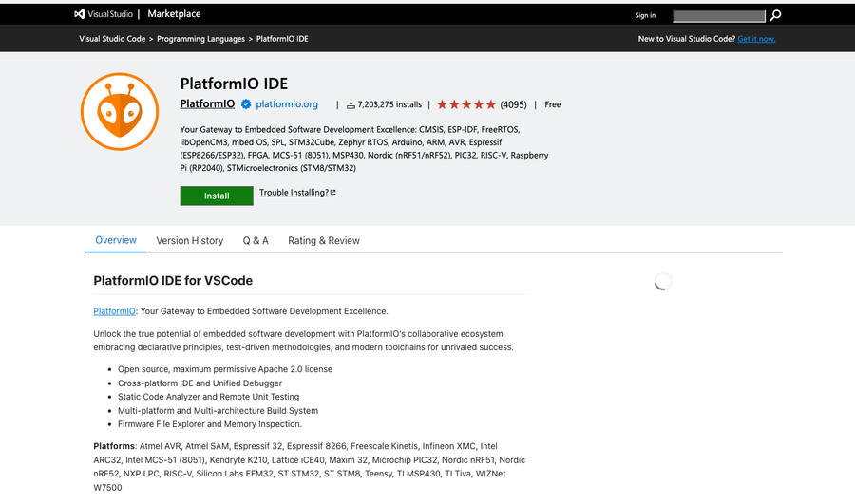
Task: Go to Visual Studio Code breadcrumb
Action: (112, 39)
